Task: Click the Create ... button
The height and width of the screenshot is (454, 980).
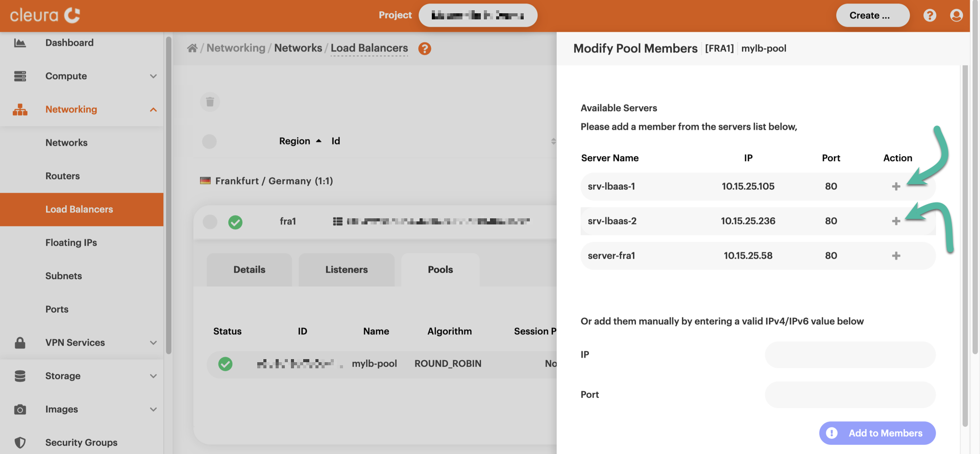Action: pos(872,15)
